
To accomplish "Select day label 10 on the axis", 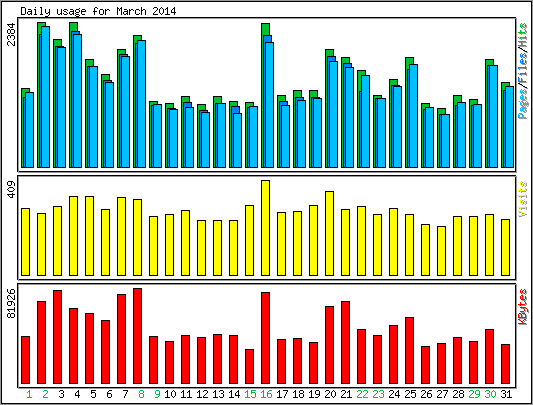I will tap(170, 394).
